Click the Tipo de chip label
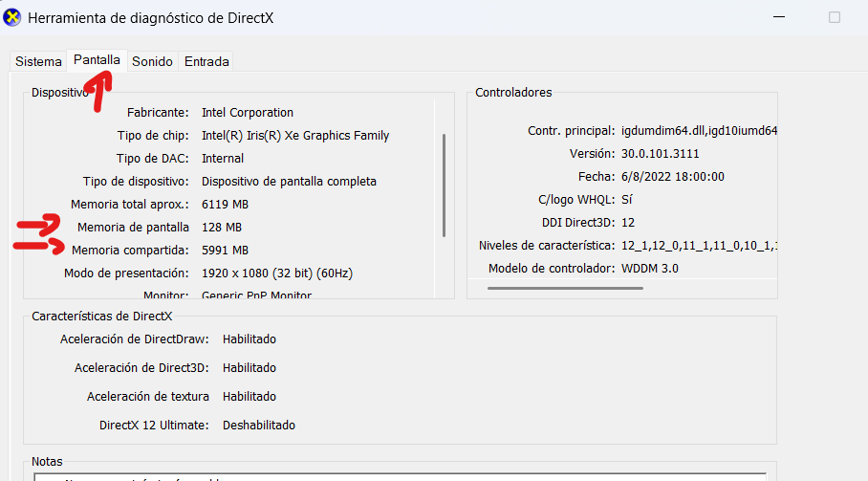 point(153,136)
